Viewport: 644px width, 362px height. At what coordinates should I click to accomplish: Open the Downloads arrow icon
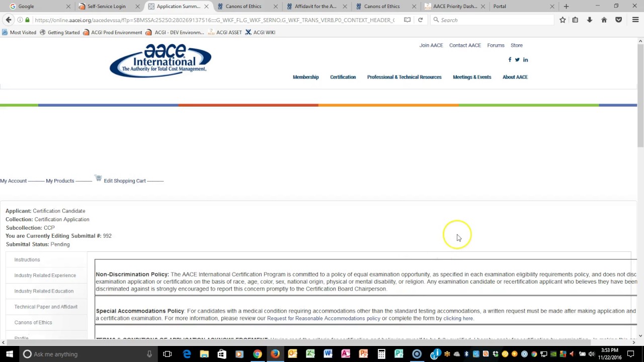pos(589,20)
